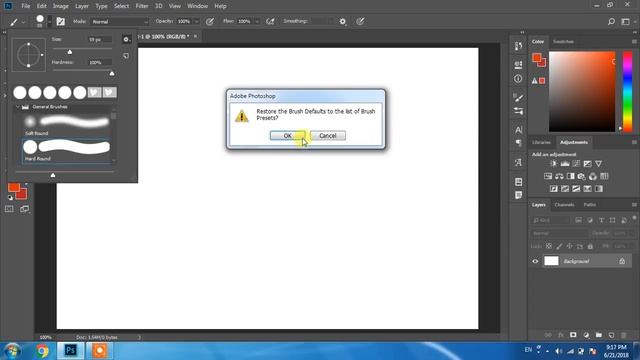640x360 pixels.
Task: Toggle pressure for size icon
Action: [360, 22]
